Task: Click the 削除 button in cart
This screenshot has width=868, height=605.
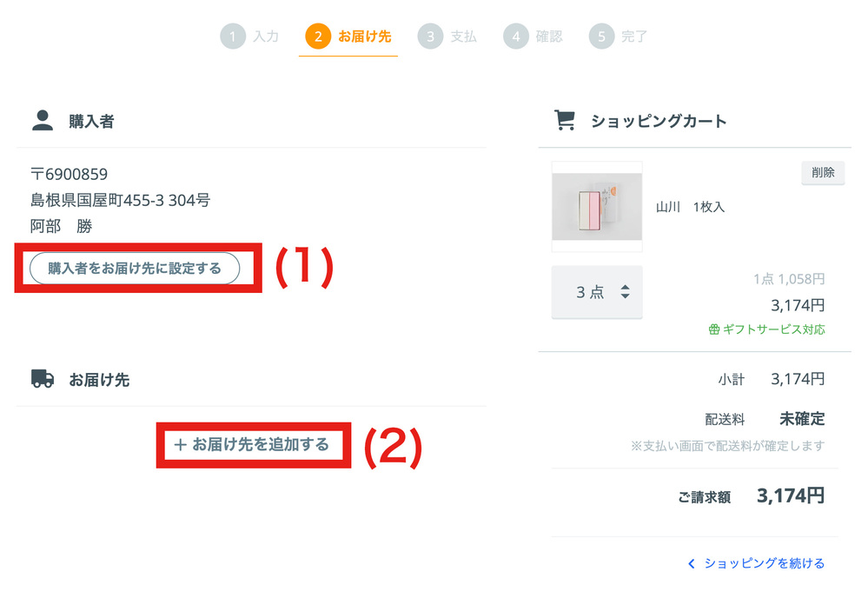Action: pos(823,173)
